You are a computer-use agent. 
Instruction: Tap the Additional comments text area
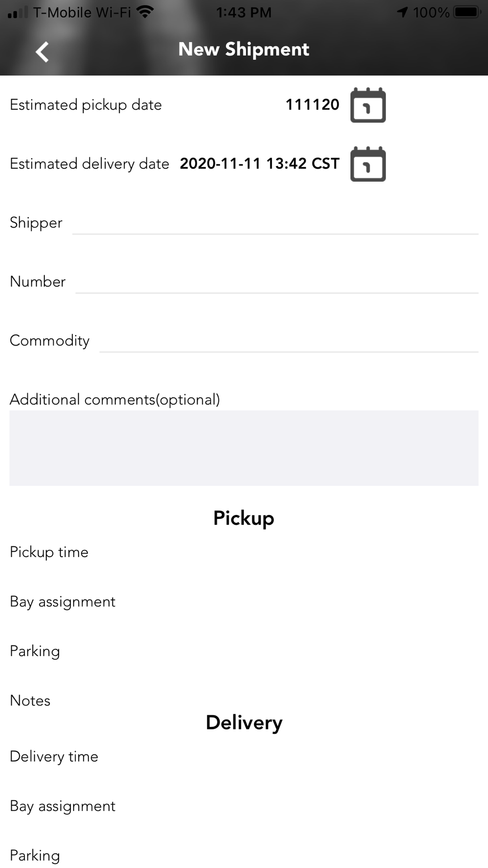(x=244, y=448)
